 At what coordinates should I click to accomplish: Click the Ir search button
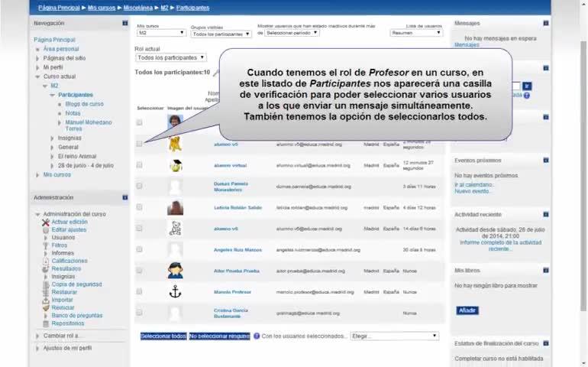pos(527,86)
